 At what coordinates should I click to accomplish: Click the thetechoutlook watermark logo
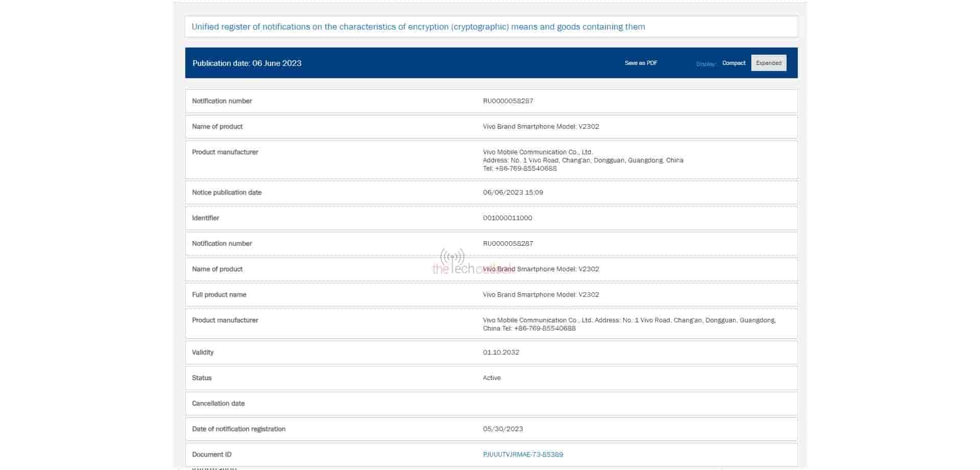point(452,263)
